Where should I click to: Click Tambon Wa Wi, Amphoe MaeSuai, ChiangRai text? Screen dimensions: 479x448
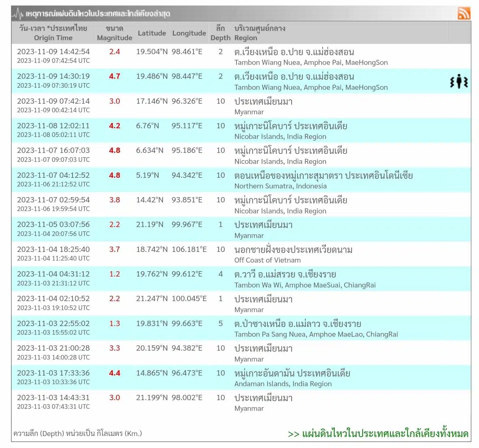(x=305, y=285)
